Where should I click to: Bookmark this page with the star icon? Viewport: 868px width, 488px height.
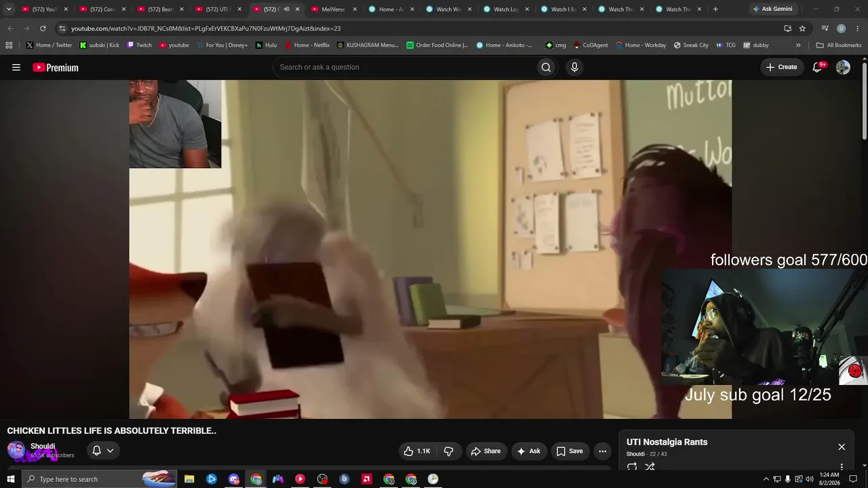pos(802,28)
